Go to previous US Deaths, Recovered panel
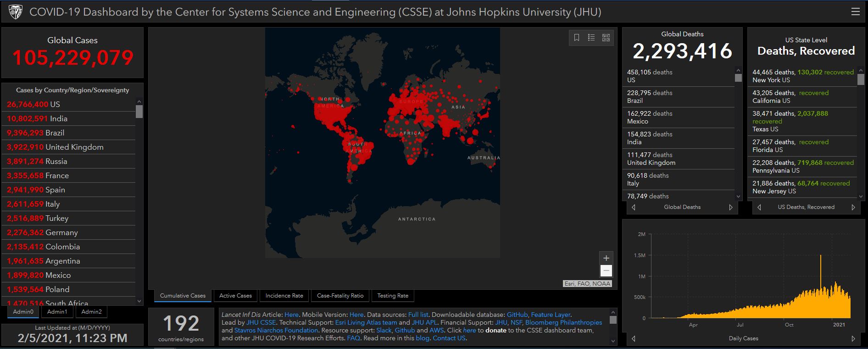 pos(759,207)
